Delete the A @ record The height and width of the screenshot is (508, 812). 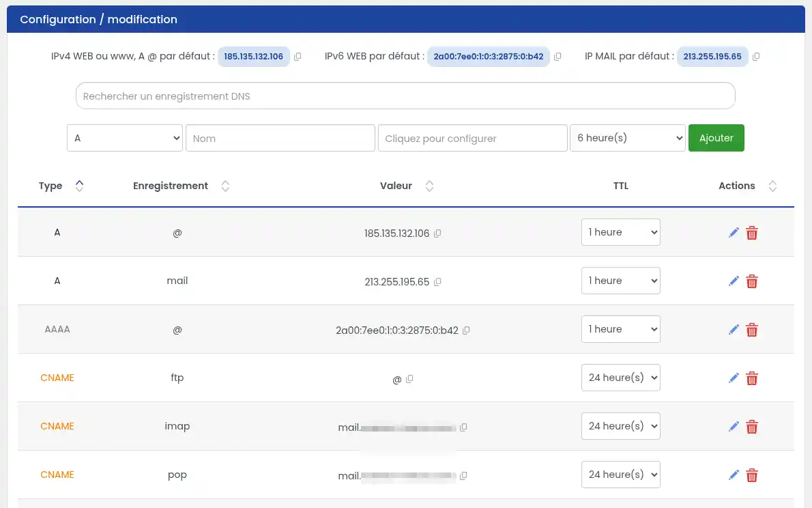pos(752,233)
